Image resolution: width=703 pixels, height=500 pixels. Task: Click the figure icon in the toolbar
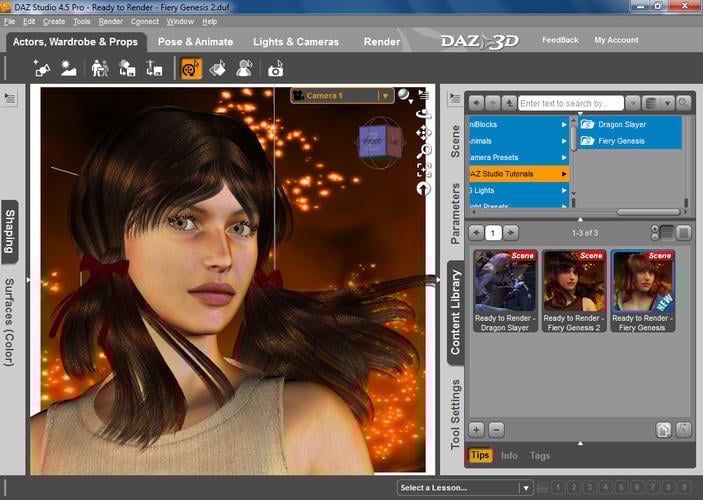100,69
